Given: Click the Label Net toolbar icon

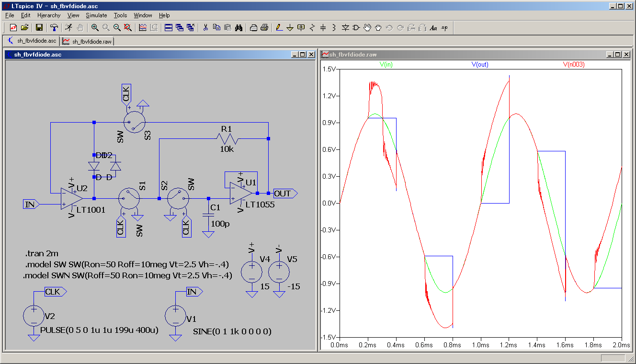Looking at the screenshot, I should point(301,28).
